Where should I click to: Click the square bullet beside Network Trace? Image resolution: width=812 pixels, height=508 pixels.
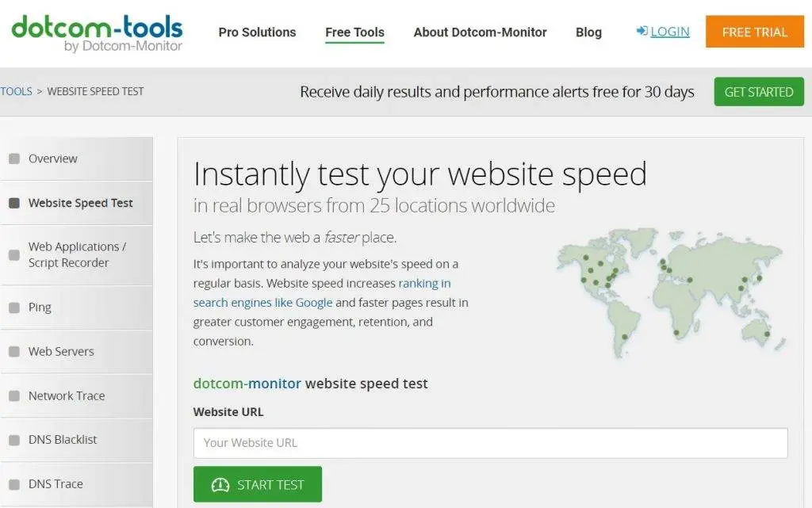(14, 395)
